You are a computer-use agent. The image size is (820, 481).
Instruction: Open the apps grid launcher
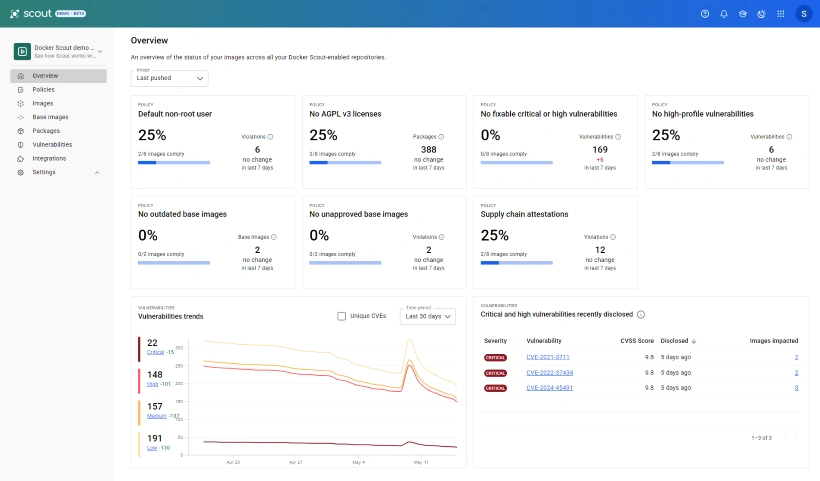[781, 14]
